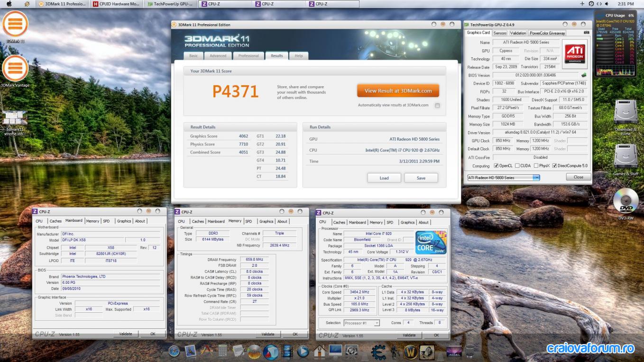Click the GPU-Z screenshot camera icon
Image resolution: width=644 pixels, height=362 pixels.
[587, 33]
